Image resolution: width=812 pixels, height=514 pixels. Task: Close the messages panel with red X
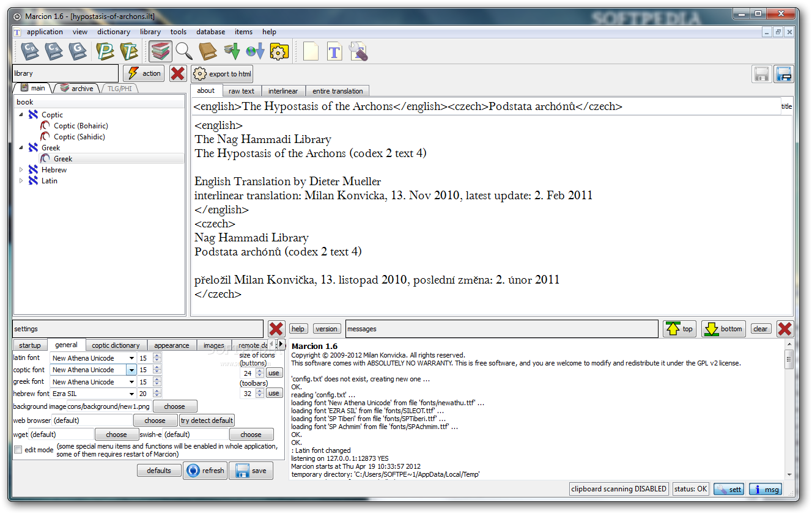pyautogui.click(x=785, y=329)
